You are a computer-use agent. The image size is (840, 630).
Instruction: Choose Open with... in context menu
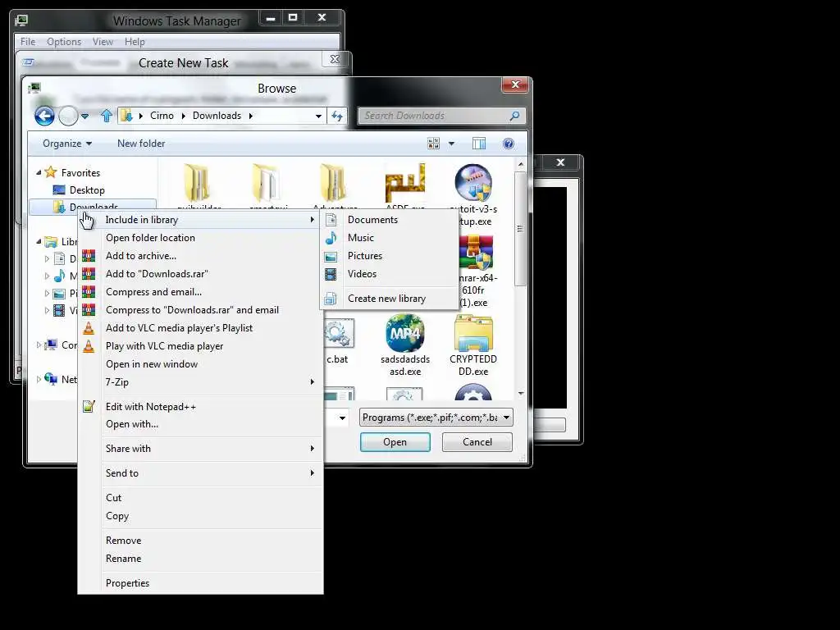[200, 424]
